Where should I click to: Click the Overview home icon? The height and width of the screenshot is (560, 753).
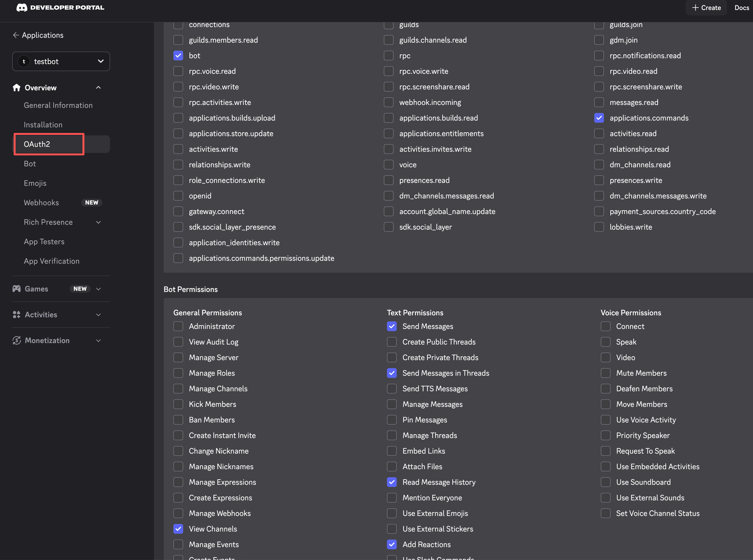pos(17,88)
